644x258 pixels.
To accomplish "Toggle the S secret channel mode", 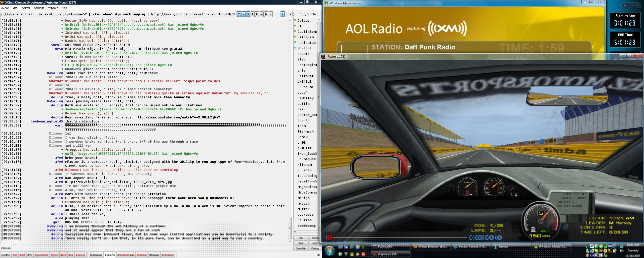I will pyautogui.click(x=248, y=14).
